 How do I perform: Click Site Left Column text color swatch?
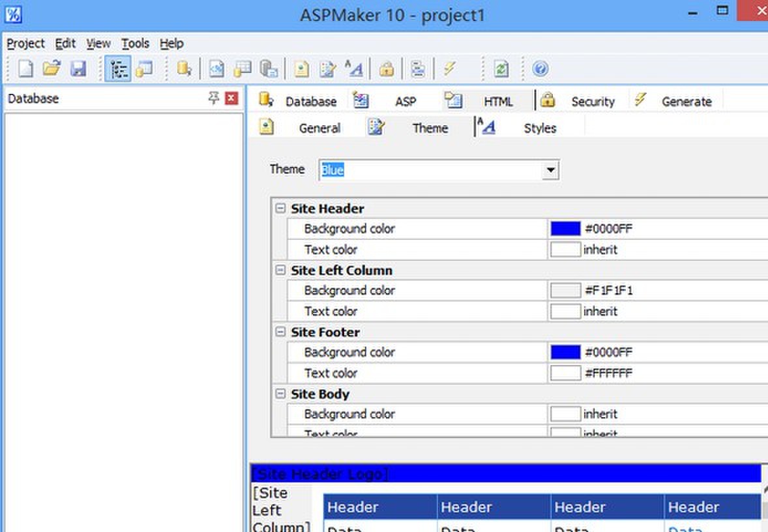tap(565, 311)
